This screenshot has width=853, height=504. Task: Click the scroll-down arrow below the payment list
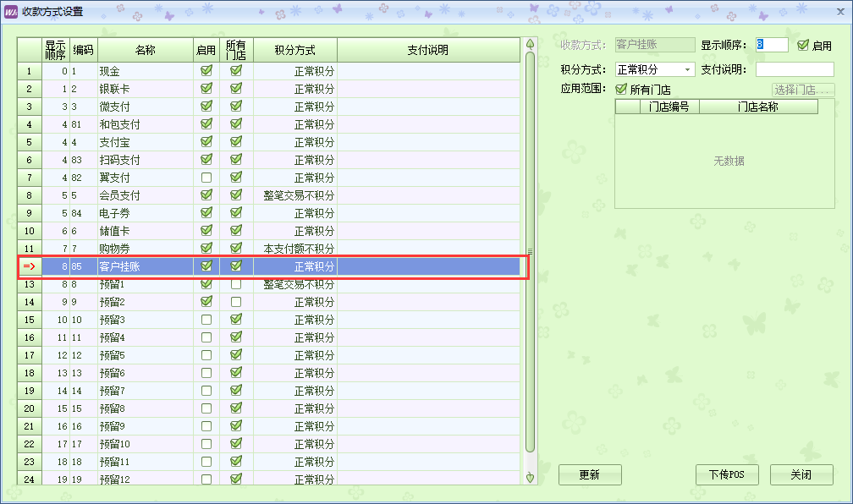pos(531,478)
